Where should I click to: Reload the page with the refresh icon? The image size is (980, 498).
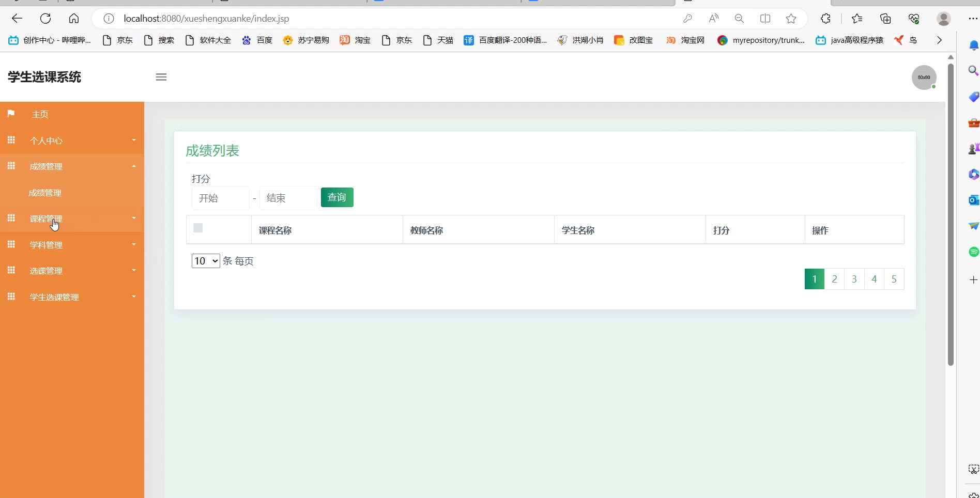(45, 19)
